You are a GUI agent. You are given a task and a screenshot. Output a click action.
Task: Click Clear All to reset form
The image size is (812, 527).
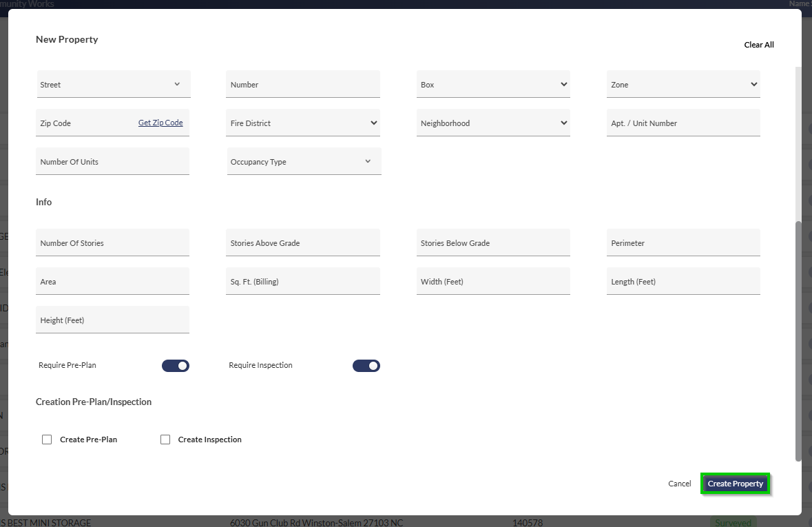pos(759,45)
